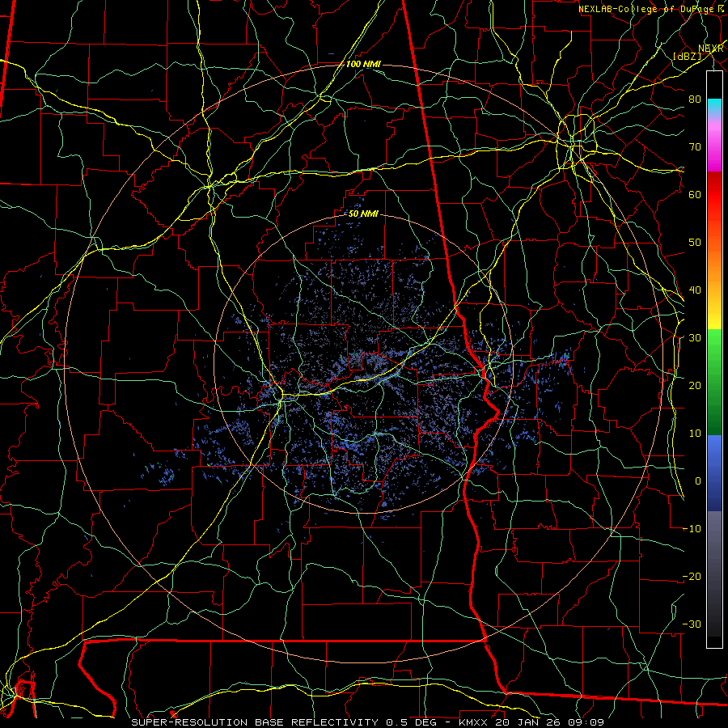Click the cyan top band of the color bar
Screen dimensions: 728x728
(x=714, y=106)
